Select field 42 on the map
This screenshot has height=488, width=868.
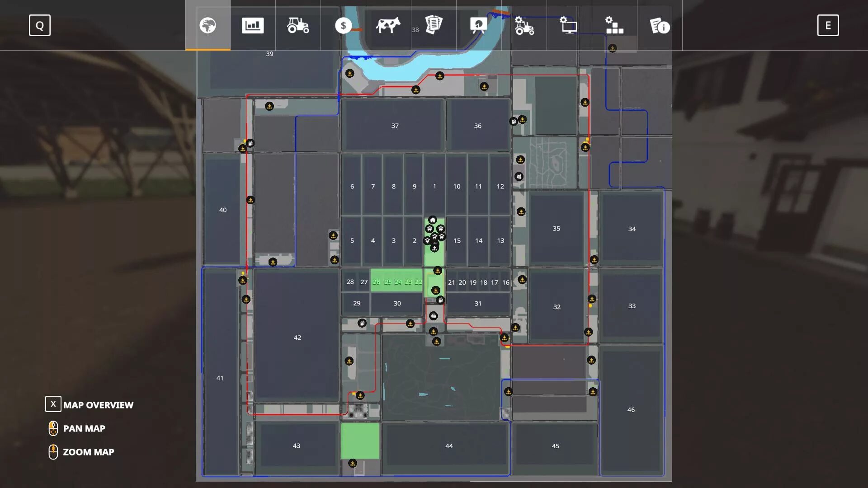tap(297, 338)
